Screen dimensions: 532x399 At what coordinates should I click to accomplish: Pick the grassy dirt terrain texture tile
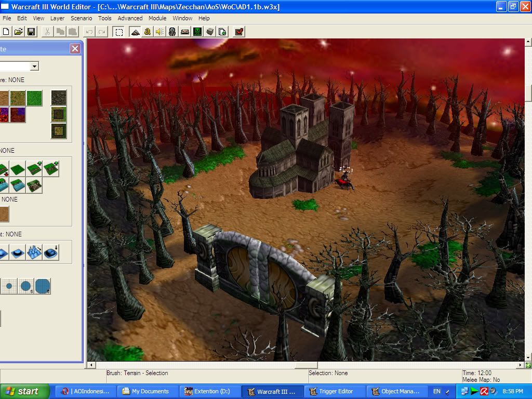tap(18, 98)
